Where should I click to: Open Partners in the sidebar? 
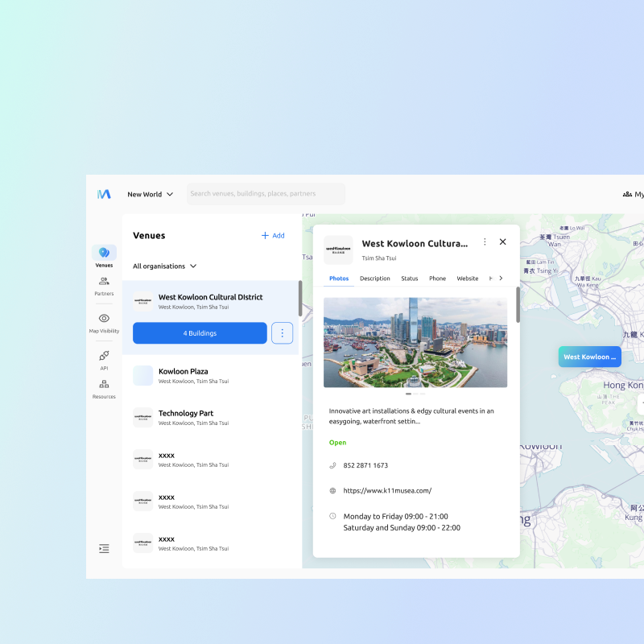pyautogui.click(x=104, y=287)
